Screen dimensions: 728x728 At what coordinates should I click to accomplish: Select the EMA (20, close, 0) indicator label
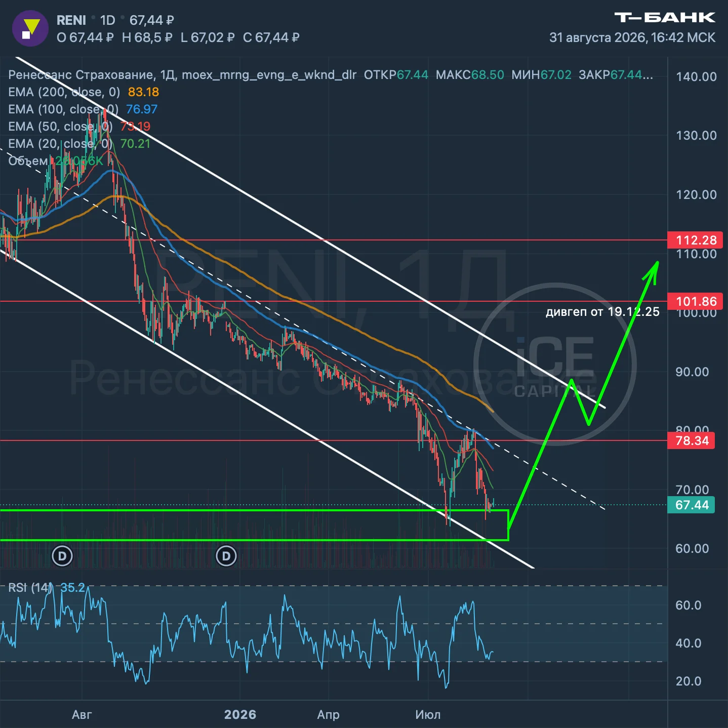click(61, 144)
